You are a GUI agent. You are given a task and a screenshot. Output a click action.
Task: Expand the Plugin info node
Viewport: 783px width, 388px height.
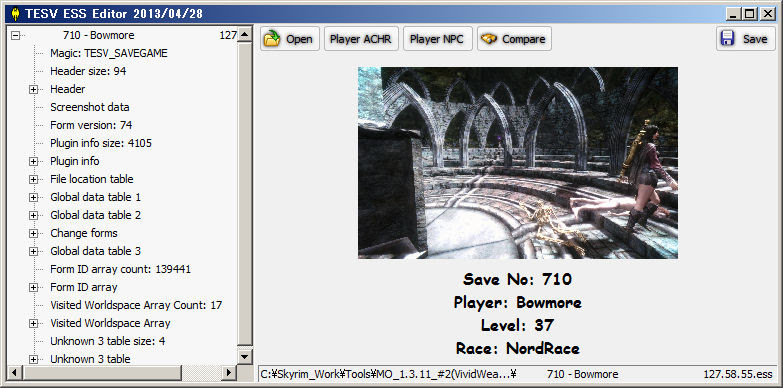33,161
